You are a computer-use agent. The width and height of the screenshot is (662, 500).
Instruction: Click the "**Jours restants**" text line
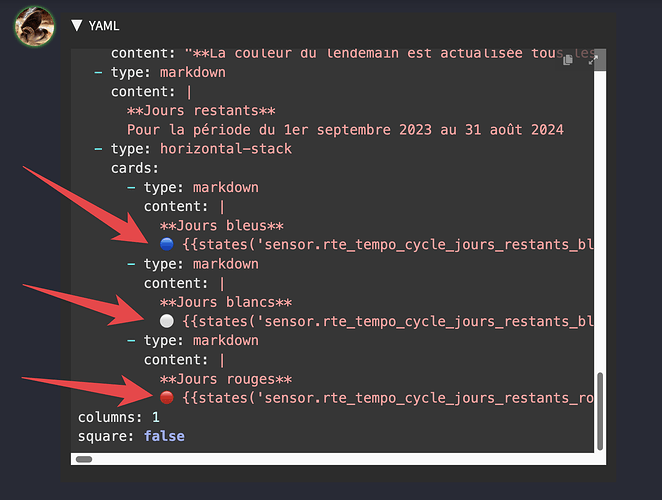coord(201,111)
